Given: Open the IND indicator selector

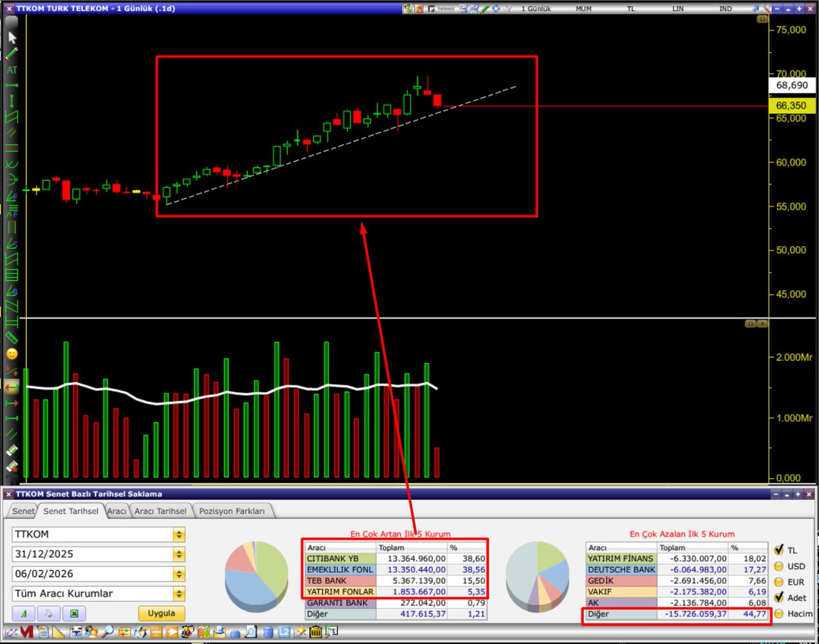Looking at the screenshot, I should click(725, 9).
